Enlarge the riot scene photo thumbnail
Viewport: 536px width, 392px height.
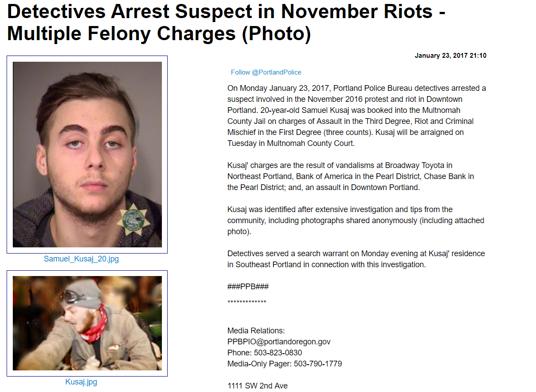(87, 323)
